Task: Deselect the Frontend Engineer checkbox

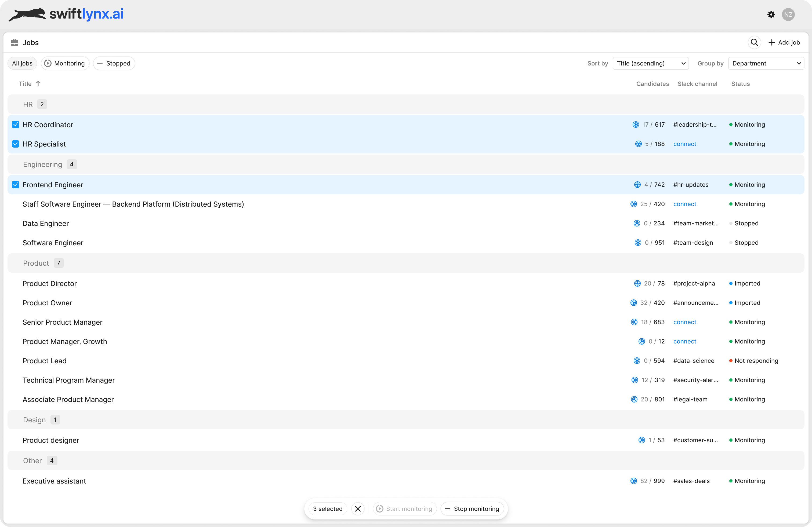Action: [x=16, y=185]
